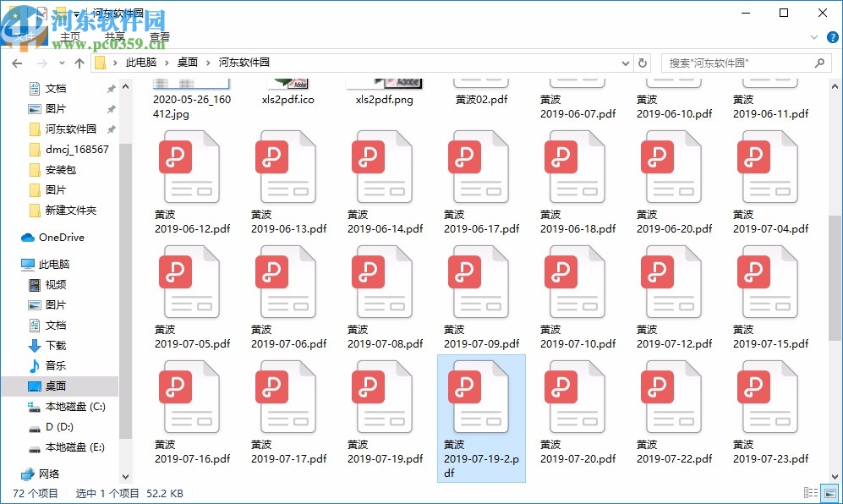Navigate up one folder level
This screenshot has width=843, height=504.
(x=79, y=62)
